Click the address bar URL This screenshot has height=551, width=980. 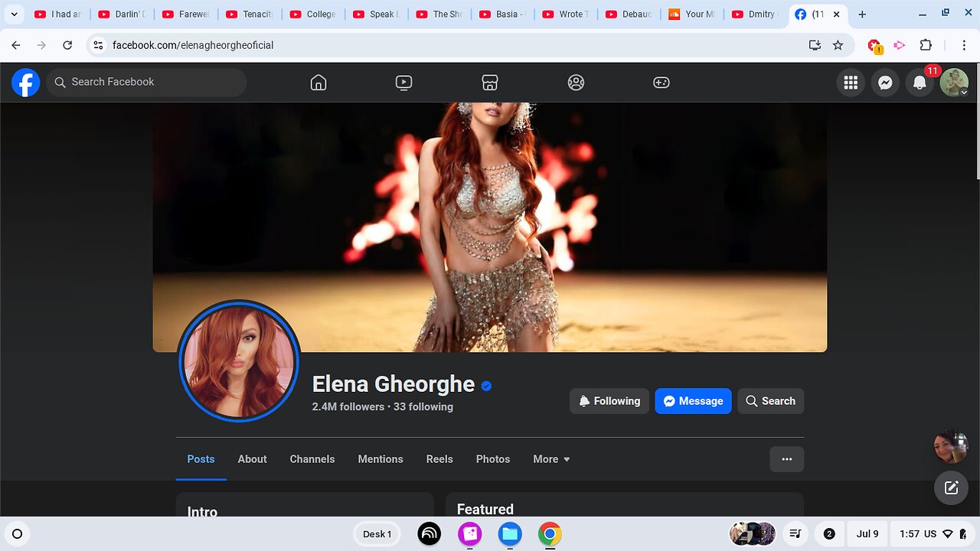[x=193, y=45]
